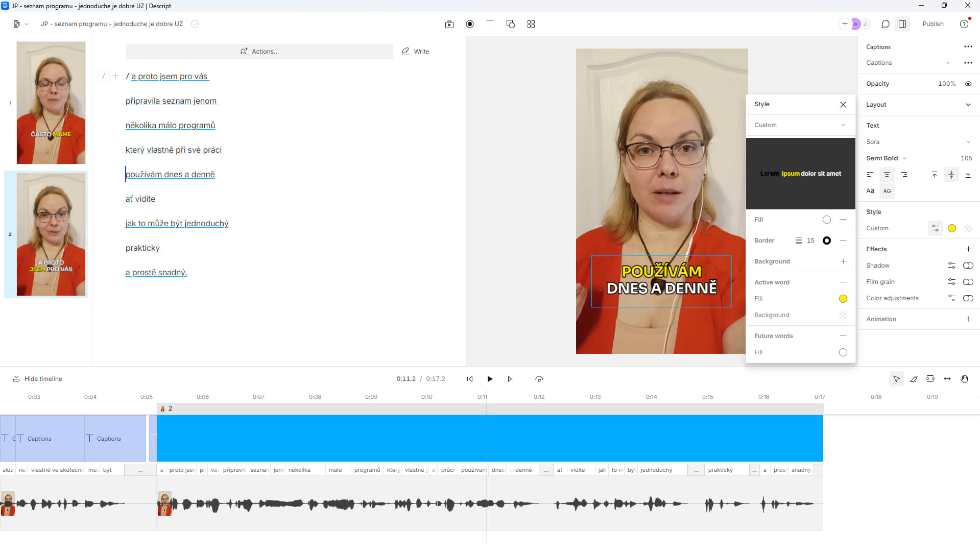Open the comments panel icon
This screenshot has height=551, width=980.
coord(886,24)
